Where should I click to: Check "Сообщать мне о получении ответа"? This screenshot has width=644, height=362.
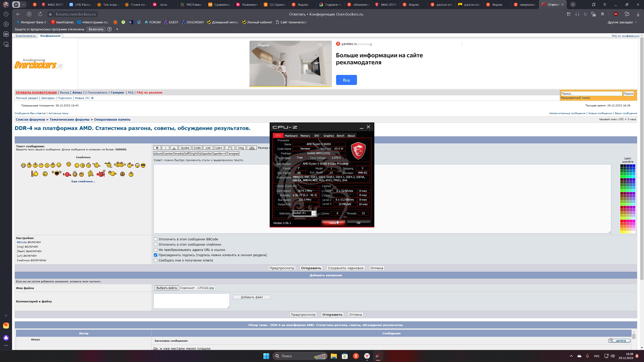pos(156,260)
